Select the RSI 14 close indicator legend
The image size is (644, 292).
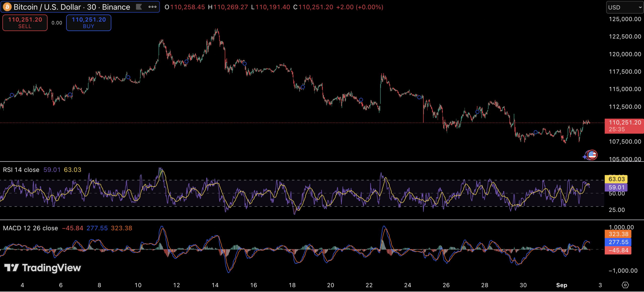click(x=21, y=170)
